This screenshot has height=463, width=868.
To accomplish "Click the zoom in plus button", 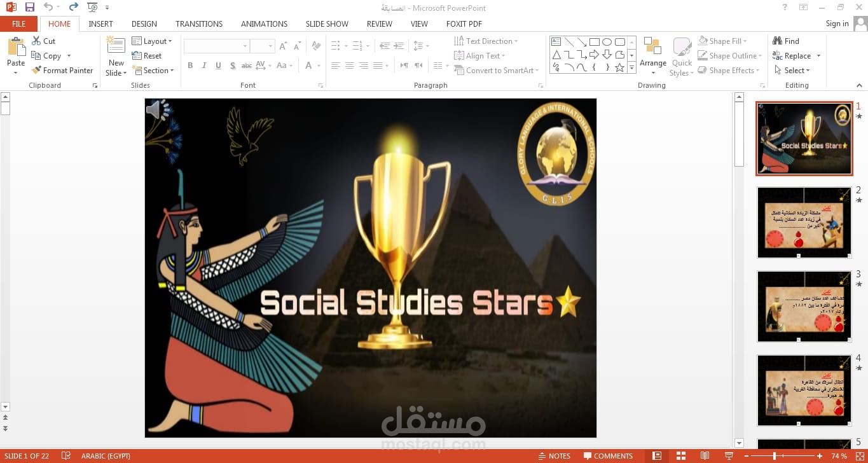I will click(x=821, y=456).
